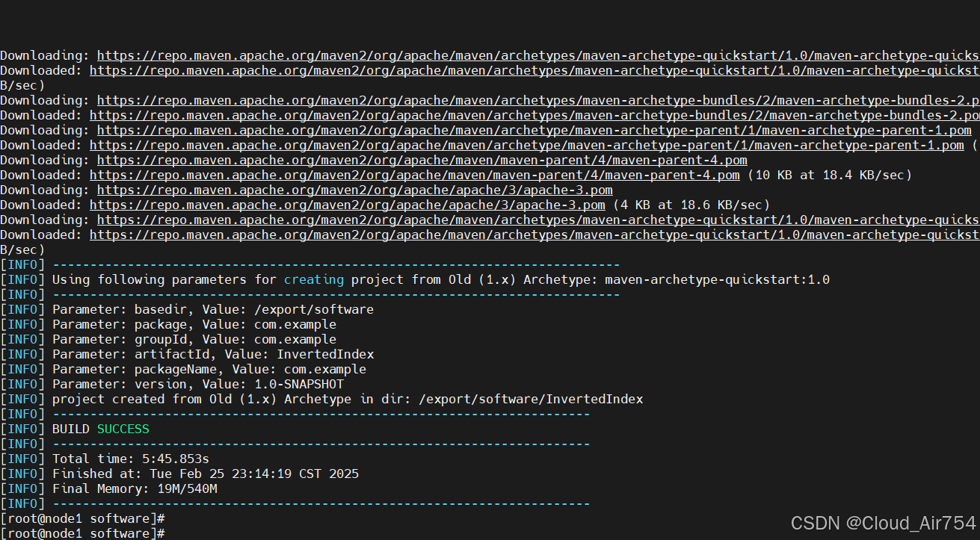Click line 'Parameter: package, Value: com.example'
The height and width of the screenshot is (540, 980).
pos(168,324)
